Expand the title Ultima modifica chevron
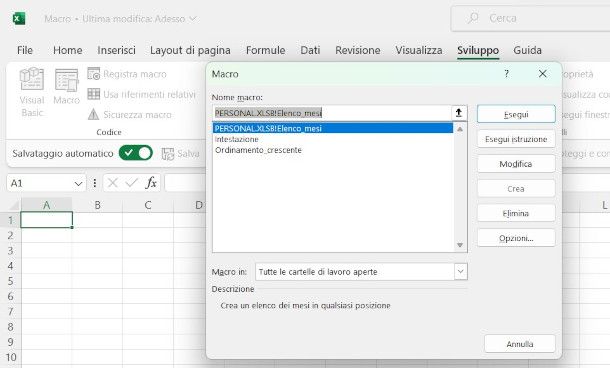The height and width of the screenshot is (368, 610). coord(193,18)
